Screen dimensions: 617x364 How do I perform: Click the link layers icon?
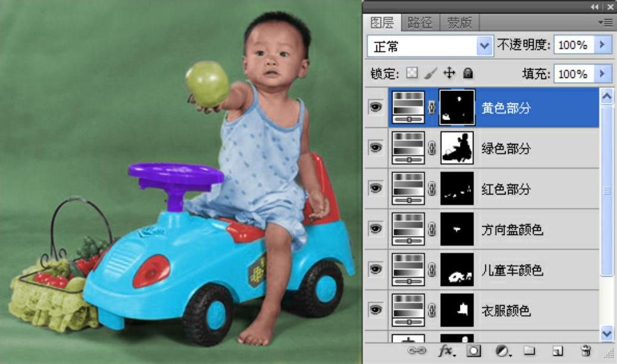pyautogui.click(x=417, y=350)
